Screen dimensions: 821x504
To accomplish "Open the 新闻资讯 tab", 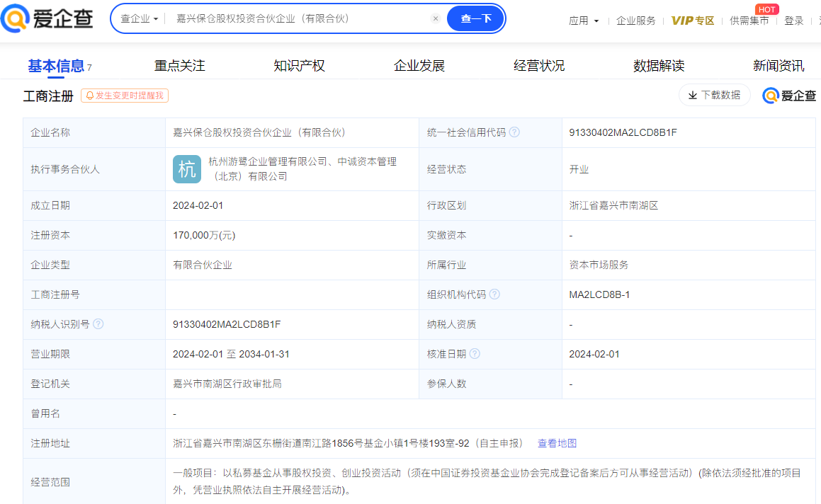I will point(778,66).
